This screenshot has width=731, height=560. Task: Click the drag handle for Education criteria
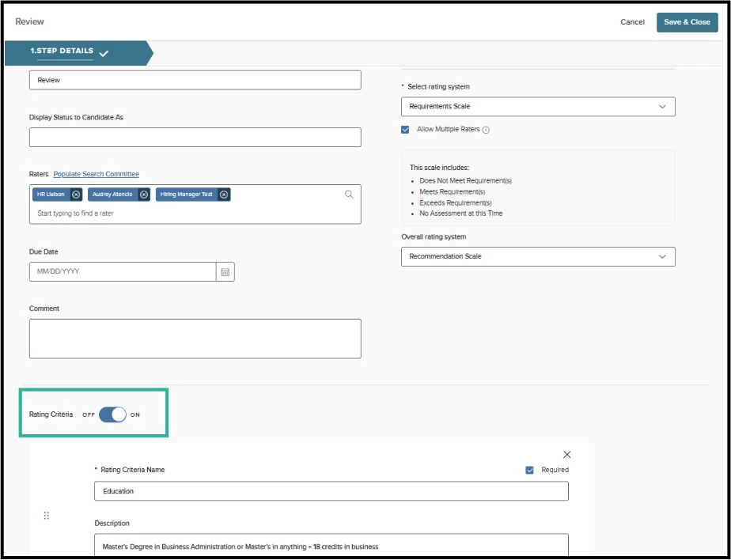(x=46, y=515)
